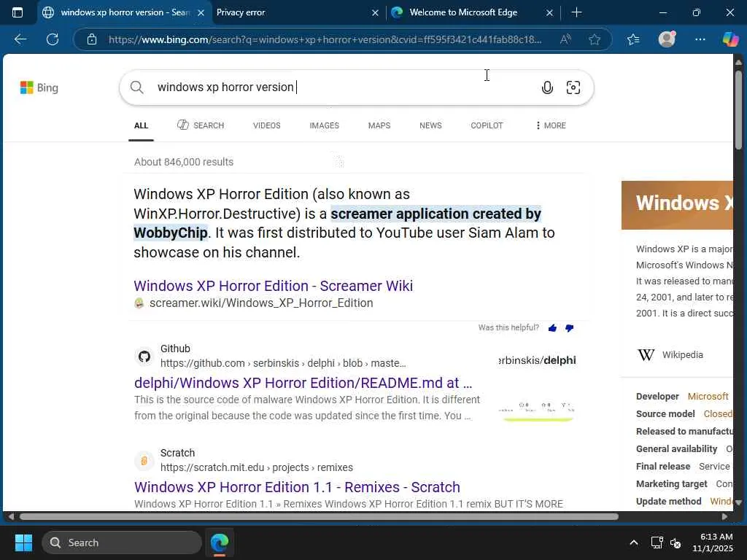Click the Github favicon in results
Image resolution: width=747 pixels, height=560 pixels.
pyautogui.click(x=144, y=356)
